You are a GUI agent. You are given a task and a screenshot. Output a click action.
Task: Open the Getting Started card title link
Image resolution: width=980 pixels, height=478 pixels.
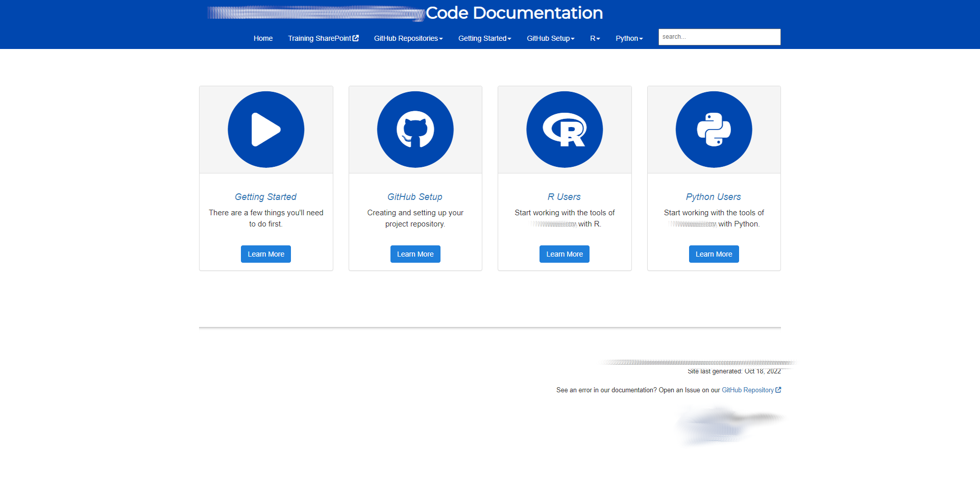click(x=265, y=197)
